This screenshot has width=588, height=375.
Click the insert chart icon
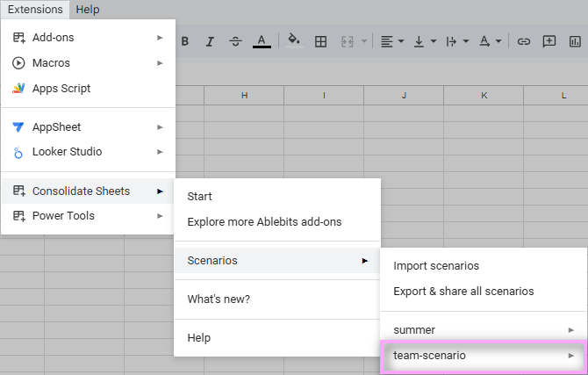click(x=575, y=41)
